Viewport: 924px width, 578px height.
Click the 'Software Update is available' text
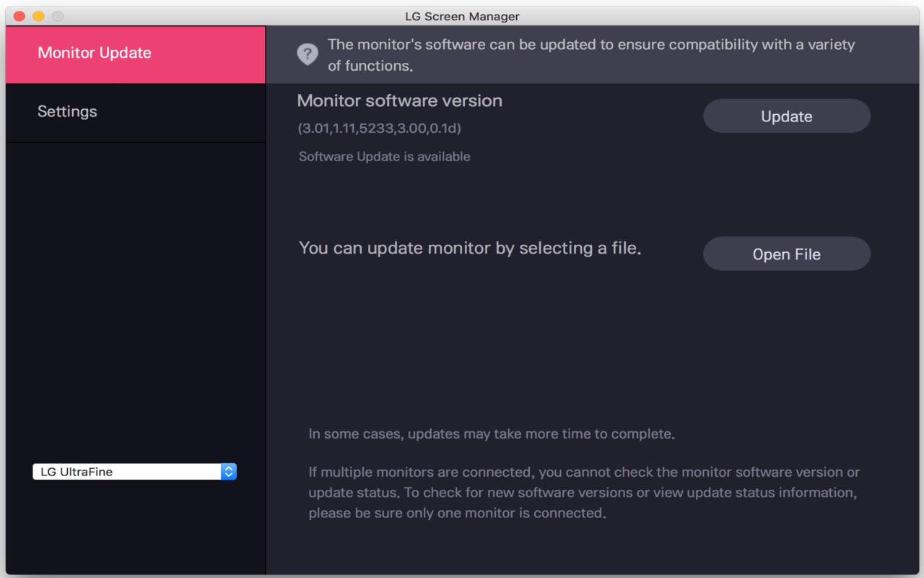point(384,157)
